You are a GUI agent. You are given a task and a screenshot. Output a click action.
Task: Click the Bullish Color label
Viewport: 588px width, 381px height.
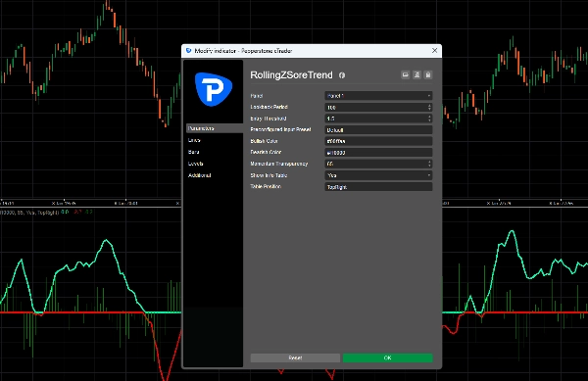[x=264, y=141]
